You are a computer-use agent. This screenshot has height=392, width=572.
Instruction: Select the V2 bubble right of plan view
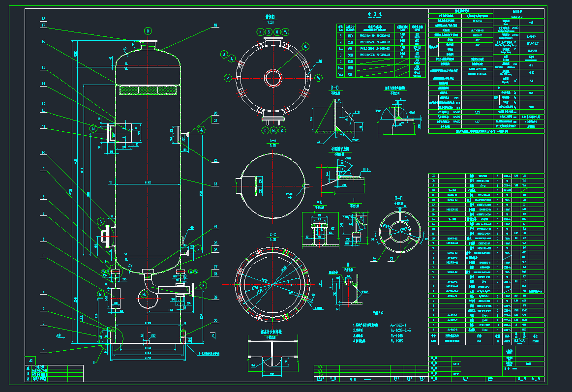coord(319,78)
